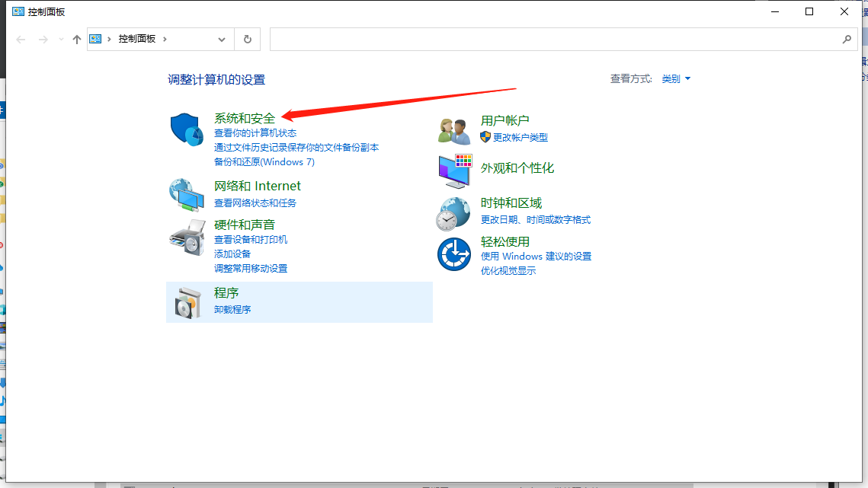Open the System and Security shield icon
Screen dimensions: 868x488
click(187, 129)
